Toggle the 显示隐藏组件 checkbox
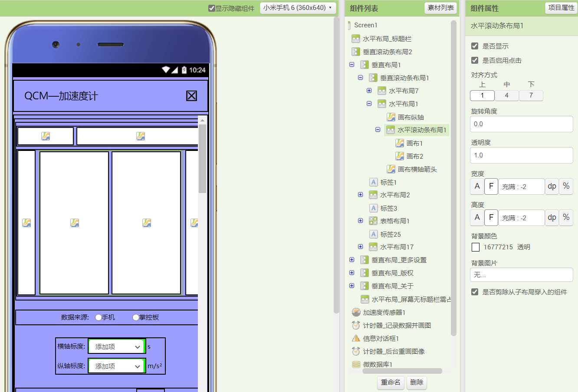578x392 pixels. [x=212, y=8]
